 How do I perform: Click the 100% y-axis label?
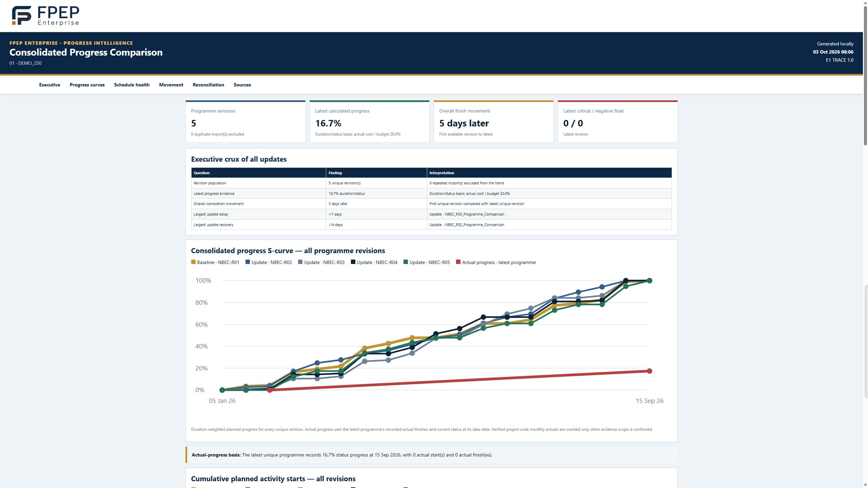pos(203,281)
